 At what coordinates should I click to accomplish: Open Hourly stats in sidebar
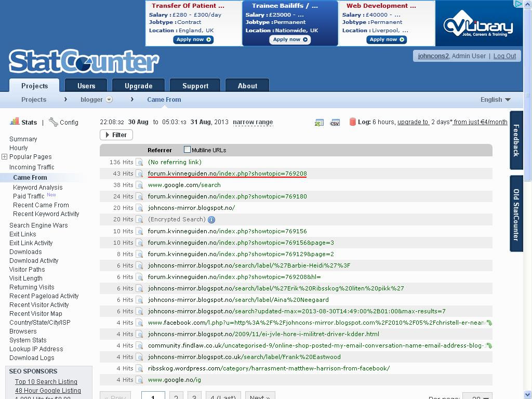point(19,148)
